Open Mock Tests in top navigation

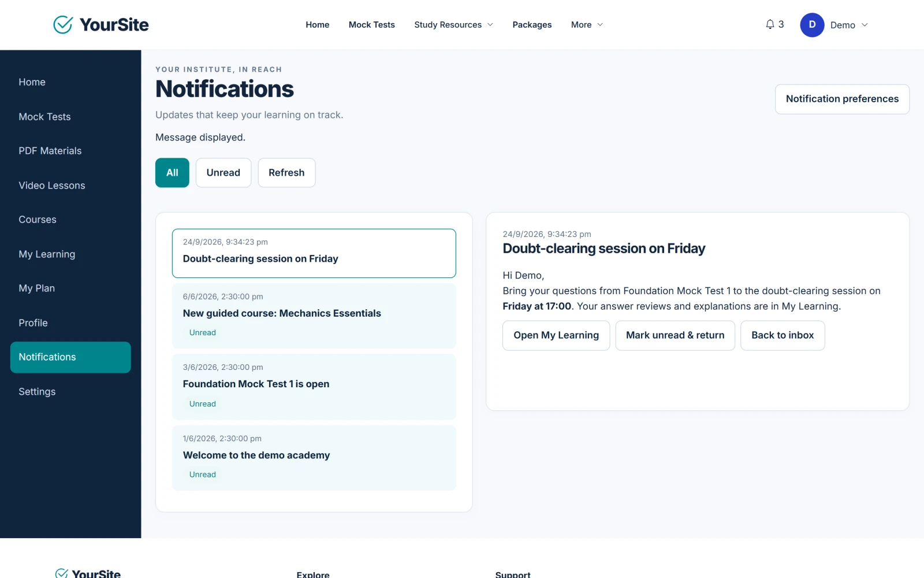pos(372,25)
